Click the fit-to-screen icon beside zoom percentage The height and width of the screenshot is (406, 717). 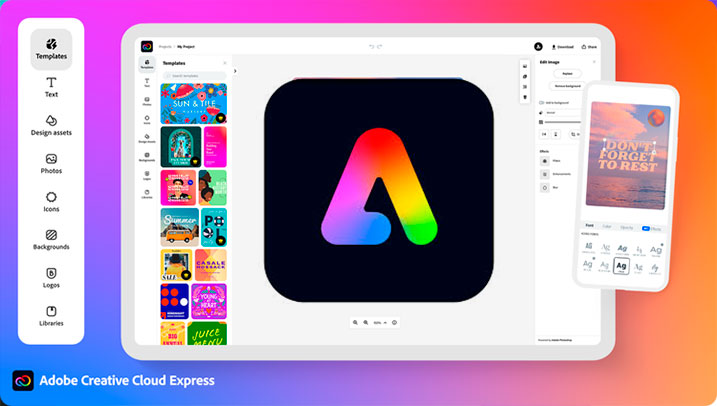point(394,322)
